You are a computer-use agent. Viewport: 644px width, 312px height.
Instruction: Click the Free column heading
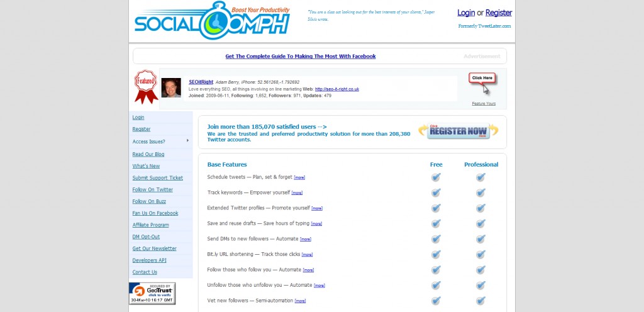[x=436, y=165]
